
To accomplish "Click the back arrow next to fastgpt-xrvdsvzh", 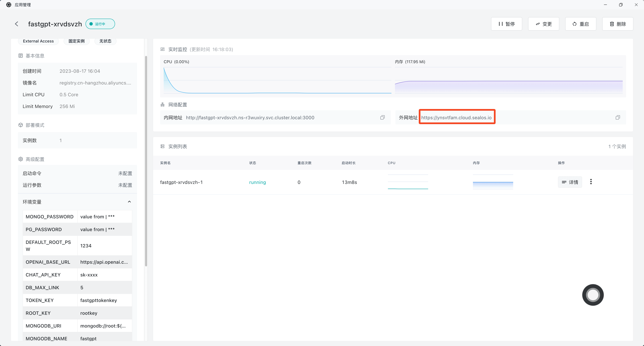I will [16, 24].
